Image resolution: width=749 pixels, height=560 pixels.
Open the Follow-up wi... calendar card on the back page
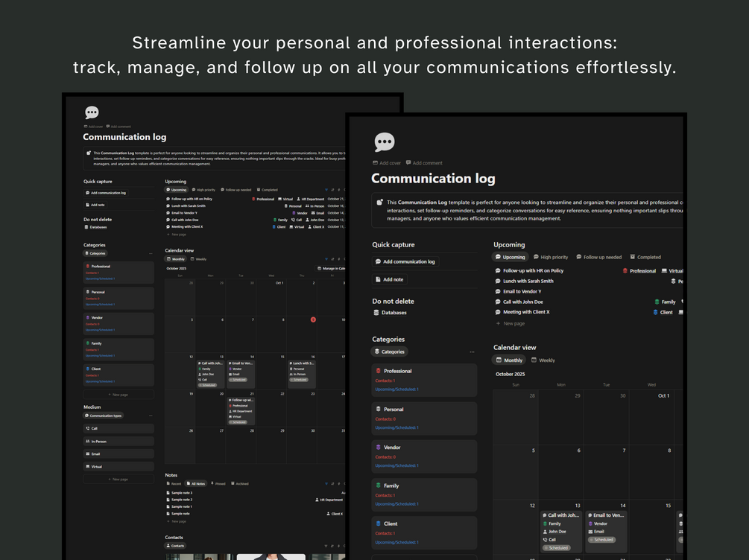241,411
